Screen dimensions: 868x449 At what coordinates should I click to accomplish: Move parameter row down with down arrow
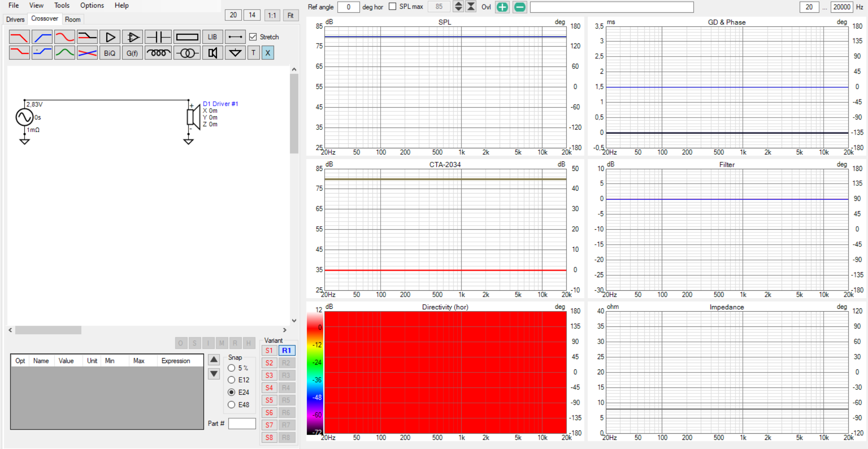214,374
